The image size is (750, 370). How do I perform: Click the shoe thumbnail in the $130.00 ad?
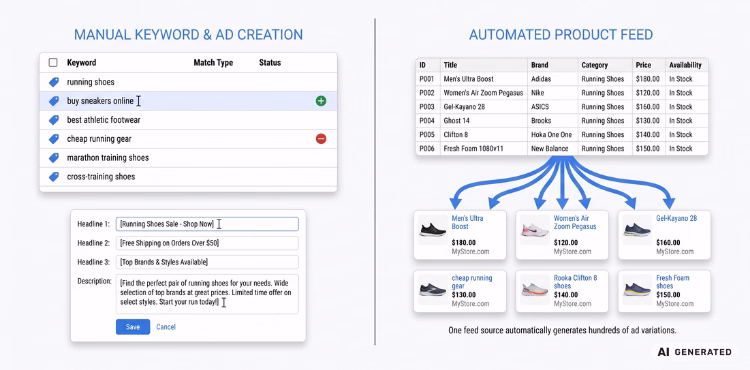[433, 289]
